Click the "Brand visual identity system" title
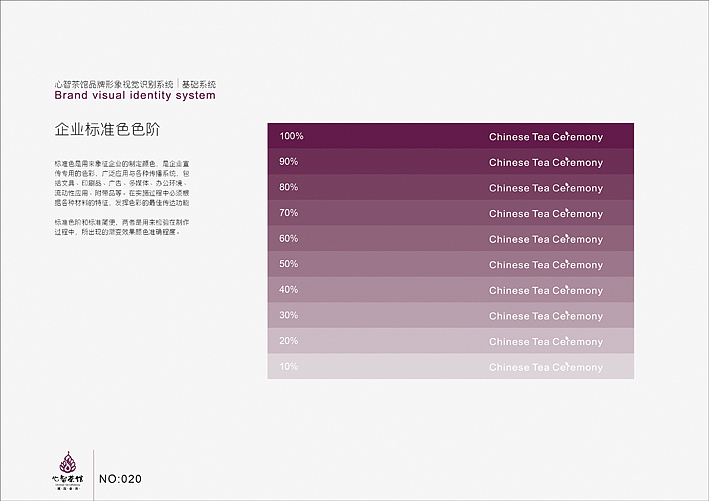This screenshot has width=709, height=501. 134,96
